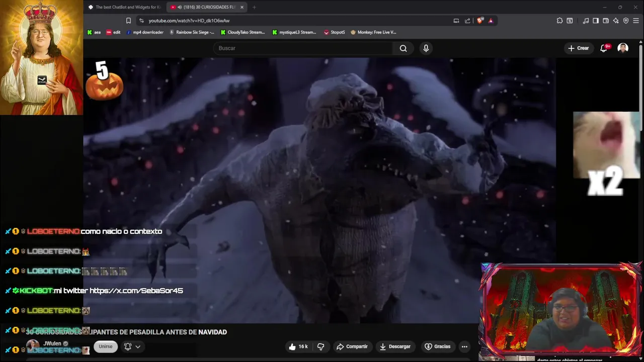
Task: Click the JWulen channel avatar
Action: point(33,346)
